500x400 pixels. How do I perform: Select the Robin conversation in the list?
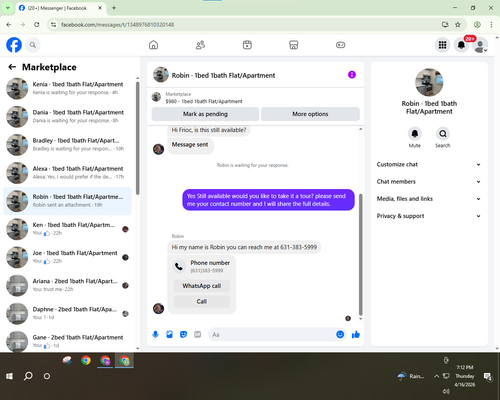click(x=68, y=201)
